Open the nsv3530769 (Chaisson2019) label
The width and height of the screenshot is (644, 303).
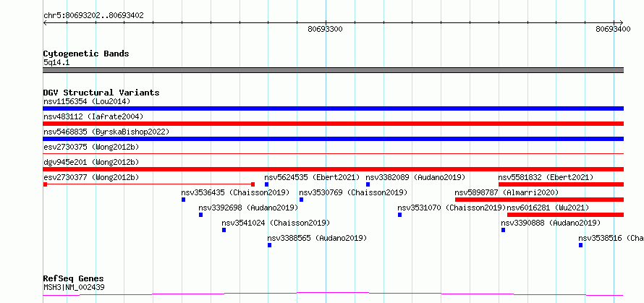(353, 192)
